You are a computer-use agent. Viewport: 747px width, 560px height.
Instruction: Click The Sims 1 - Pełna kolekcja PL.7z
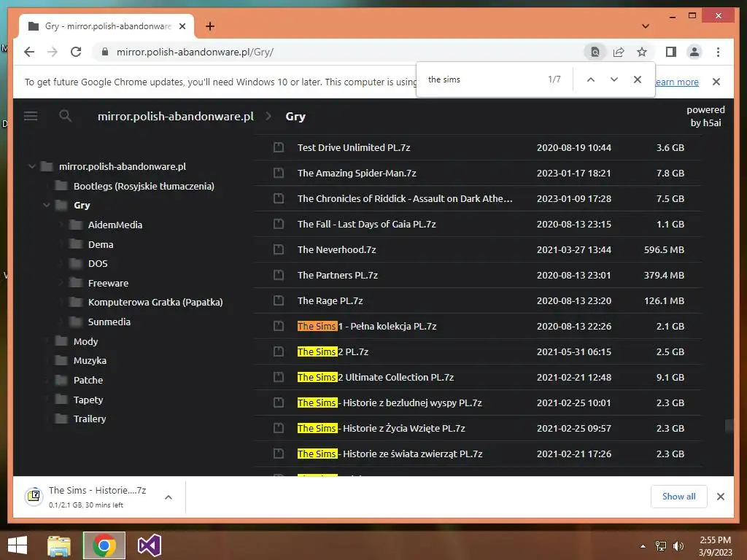pyautogui.click(x=367, y=326)
